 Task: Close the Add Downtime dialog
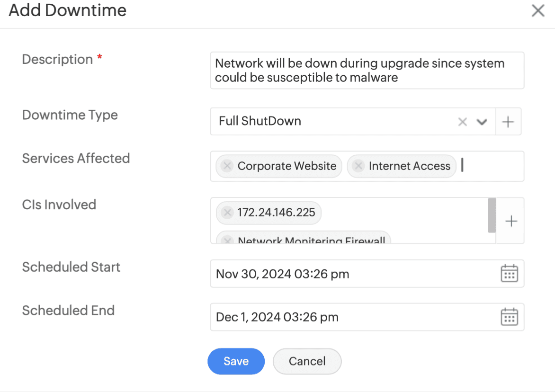pyautogui.click(x=538, y=11)
